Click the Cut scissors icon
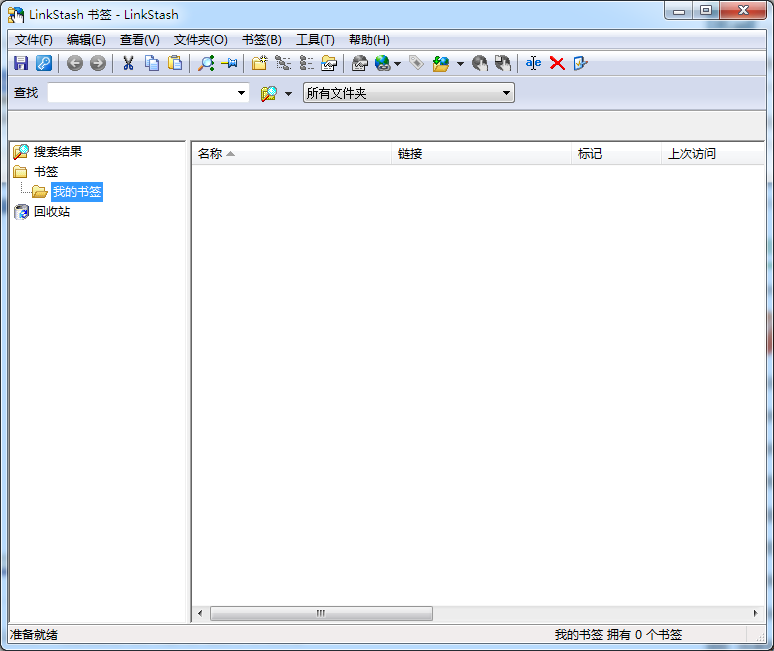 point(128,63)
